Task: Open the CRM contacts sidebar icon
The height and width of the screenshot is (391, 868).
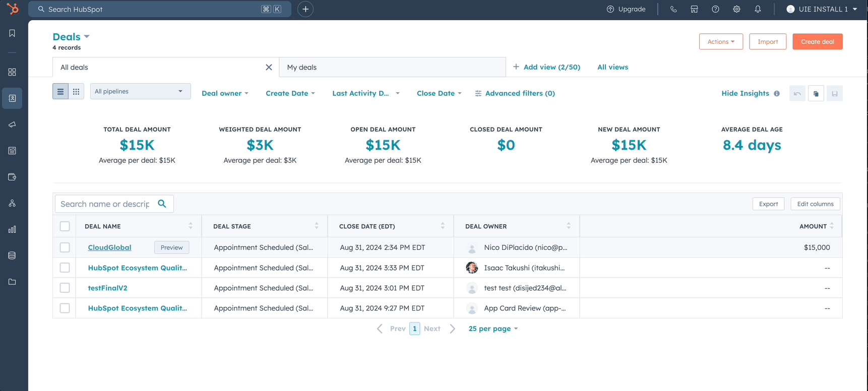Action: (x=12, y=98)
